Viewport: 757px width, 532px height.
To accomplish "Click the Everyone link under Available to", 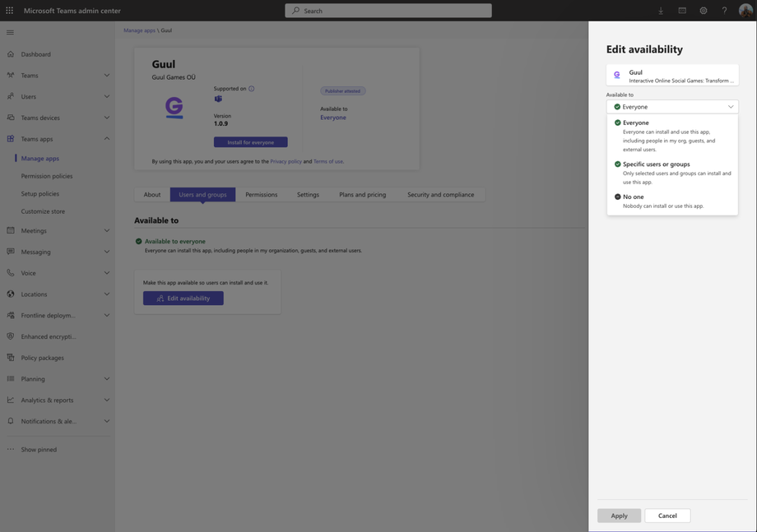I will click(333, 118).
